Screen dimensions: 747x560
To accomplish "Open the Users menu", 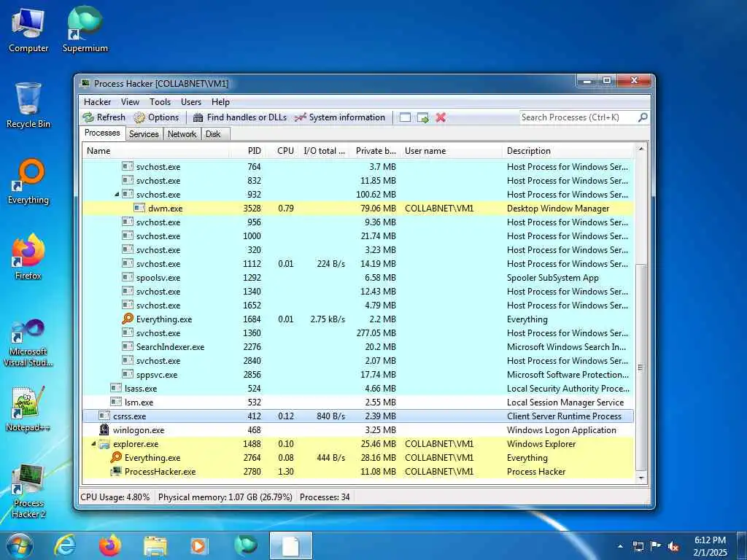I will point(191,102).
